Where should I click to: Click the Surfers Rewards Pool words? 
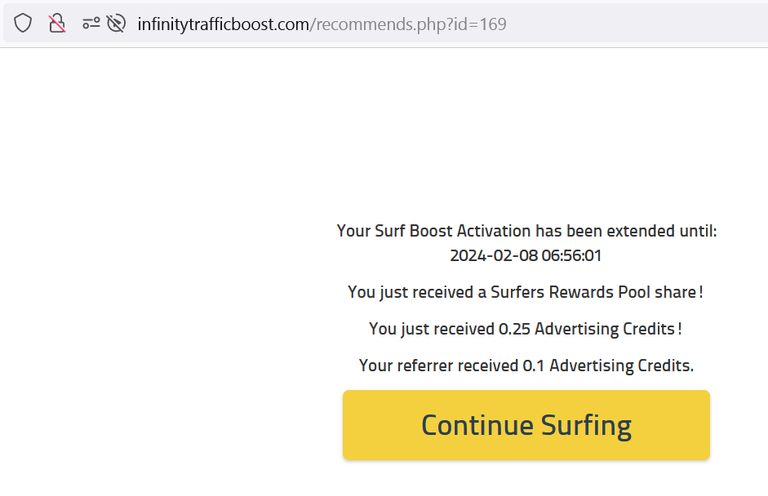click(570, 292)
